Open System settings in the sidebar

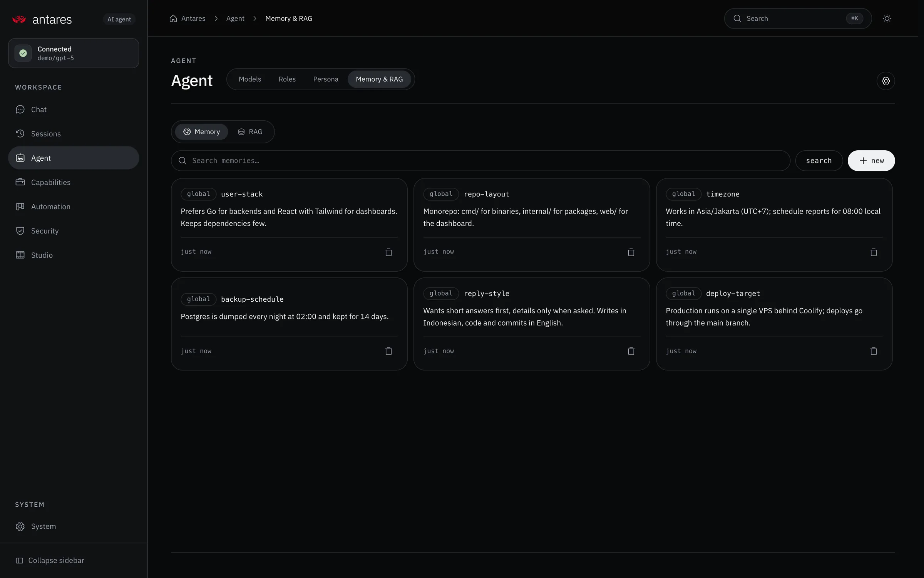74,526
